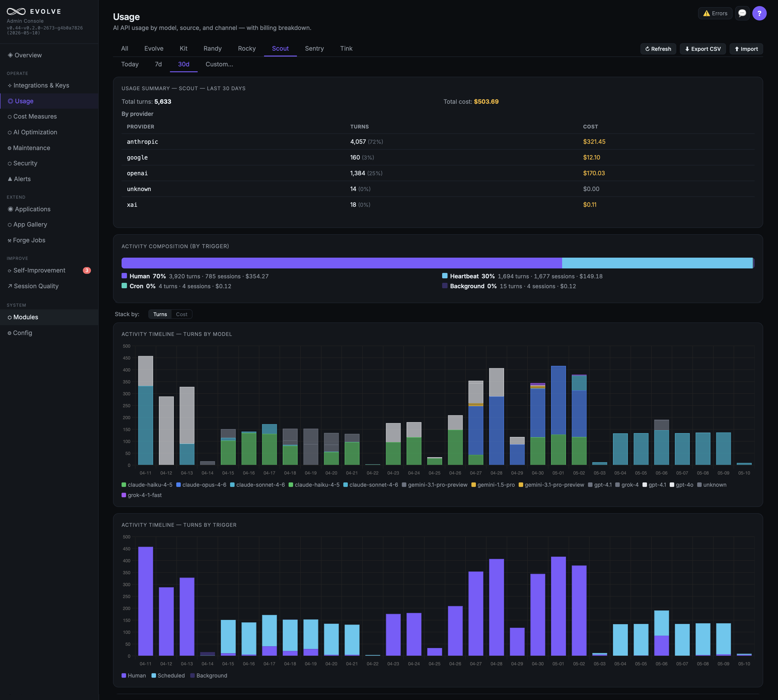
Task: Open the Custom... date range
Action: click(x=219, y=64)
